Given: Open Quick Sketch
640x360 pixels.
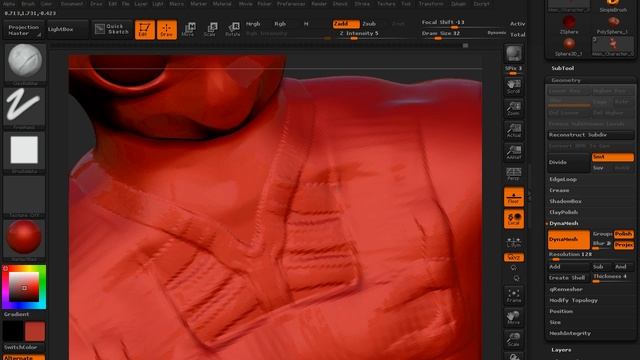Looking at the screenshot, I should pos(111,29).
